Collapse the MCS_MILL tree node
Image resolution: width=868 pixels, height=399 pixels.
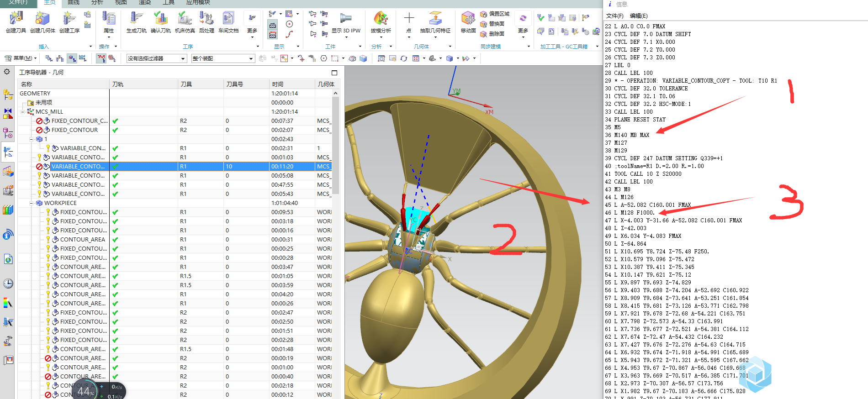[x=22, y=112]
